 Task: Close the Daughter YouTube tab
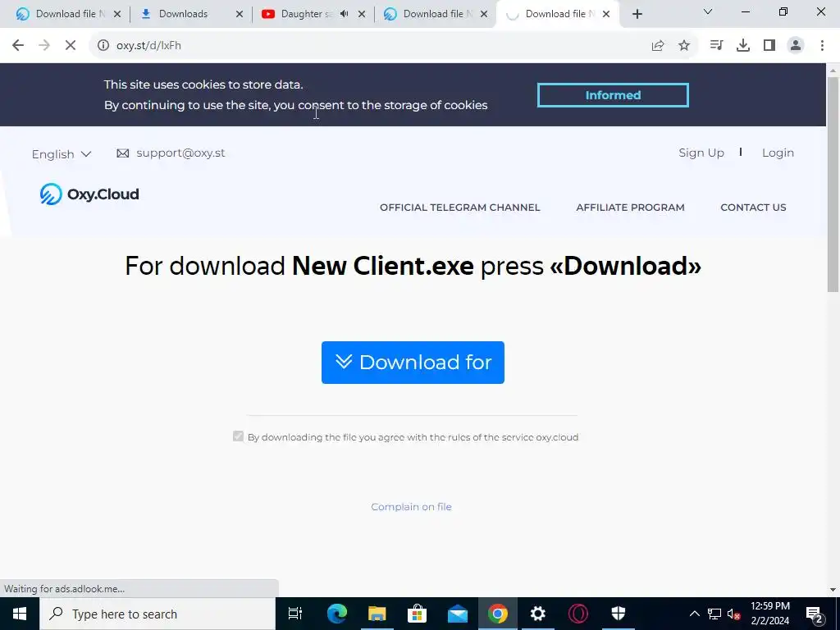(362, 14)
